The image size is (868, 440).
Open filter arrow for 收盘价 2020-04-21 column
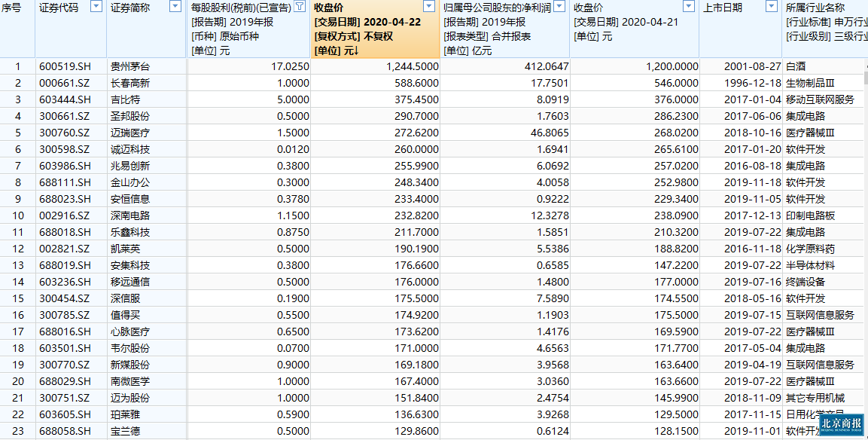[689, 7]
